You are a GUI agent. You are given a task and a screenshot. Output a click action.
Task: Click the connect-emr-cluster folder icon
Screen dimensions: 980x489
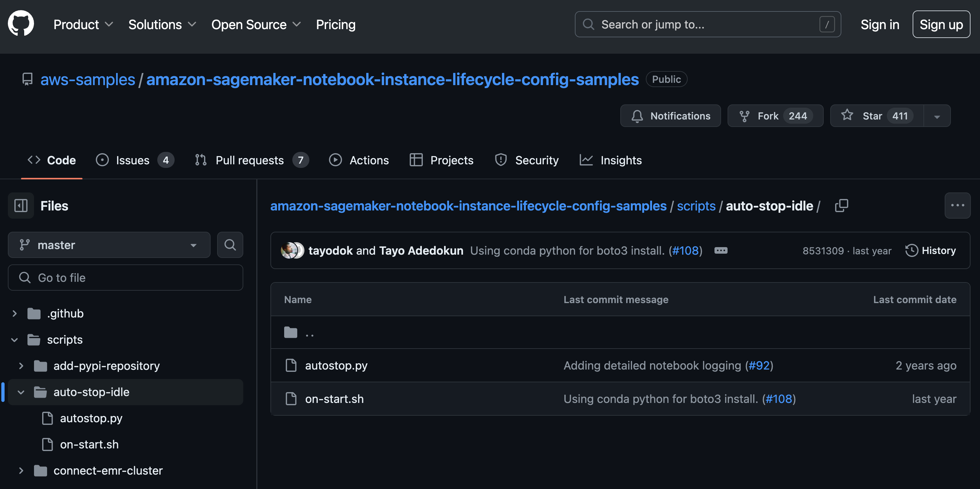pos(40,471)
